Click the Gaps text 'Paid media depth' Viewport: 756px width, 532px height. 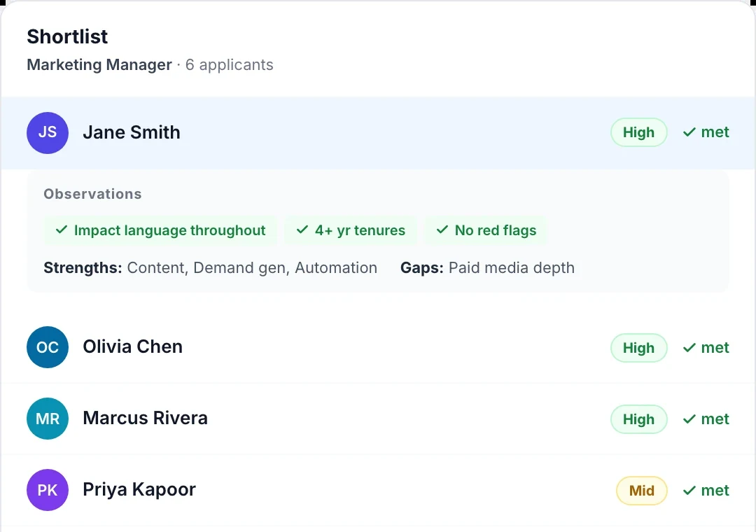click(x=512, y=267)
